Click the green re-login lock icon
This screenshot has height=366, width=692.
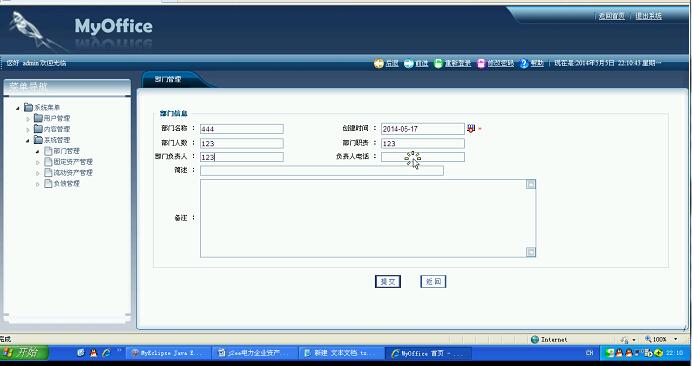point(438,64)
